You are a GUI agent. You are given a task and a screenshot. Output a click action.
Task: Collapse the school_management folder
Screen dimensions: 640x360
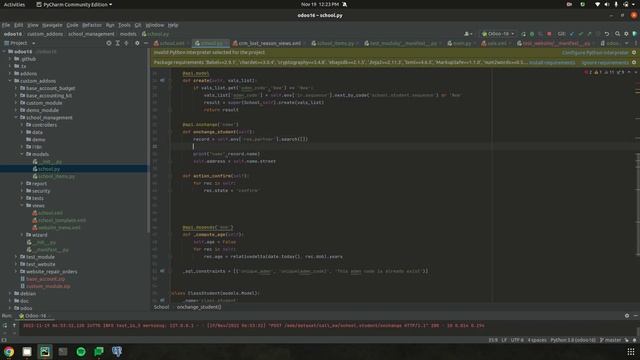[x=16, y=118]
